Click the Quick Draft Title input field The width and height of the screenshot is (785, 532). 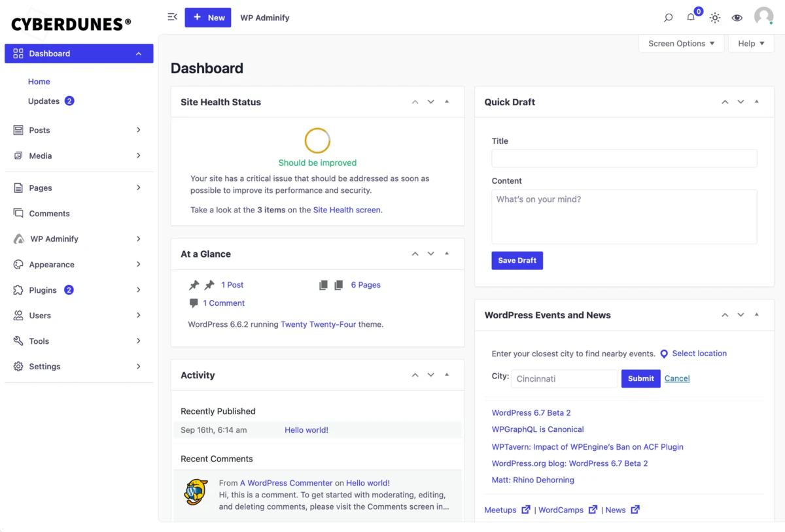pos(624,158)
